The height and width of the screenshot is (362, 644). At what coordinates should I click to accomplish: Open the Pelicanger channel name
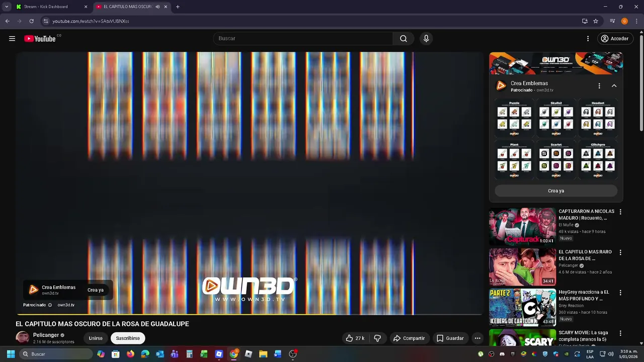pyautogui.click(x=46, y=335)
